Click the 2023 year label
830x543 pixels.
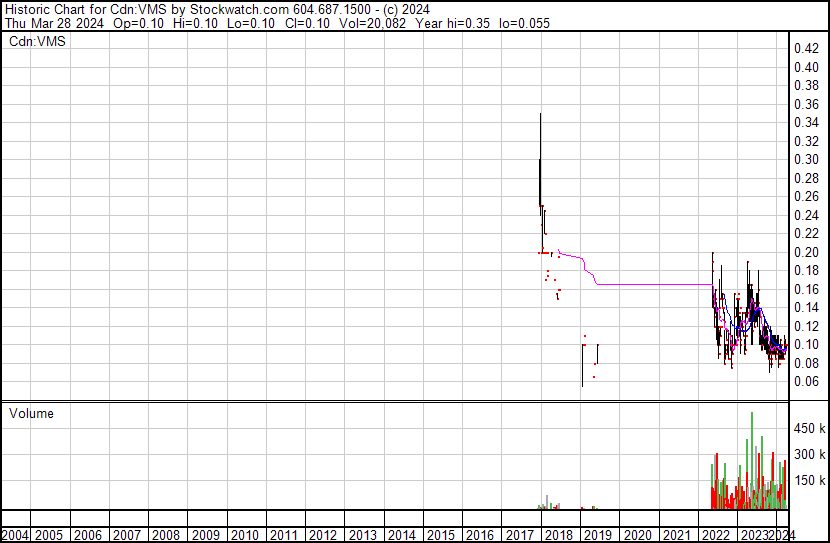(x=755, y=535)
